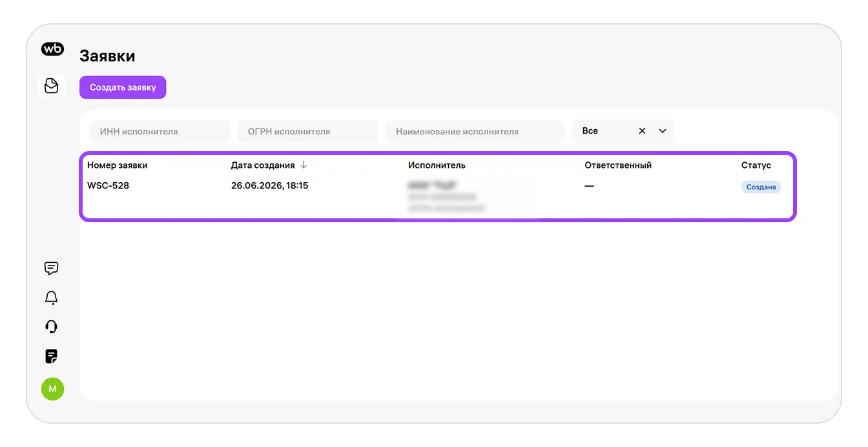This screenshot has width=868, height=447.
Task: Click the Дата создания column header
Action: pos(263,165)
